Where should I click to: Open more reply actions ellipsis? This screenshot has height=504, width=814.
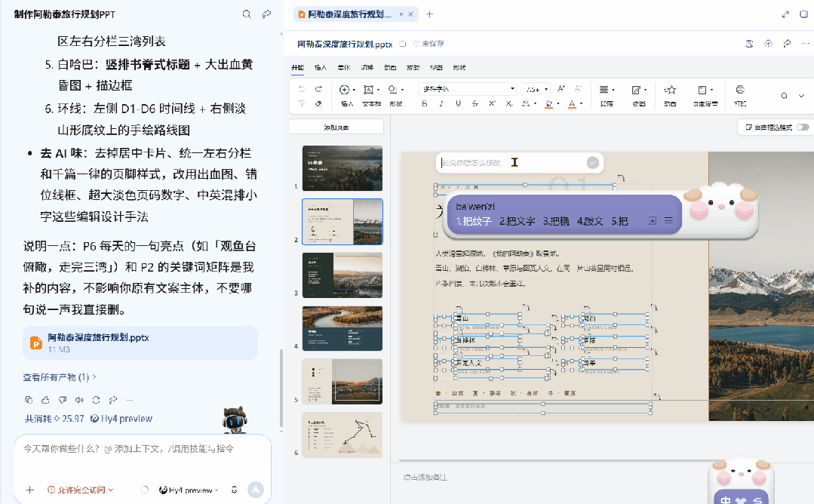coord(130,400)
